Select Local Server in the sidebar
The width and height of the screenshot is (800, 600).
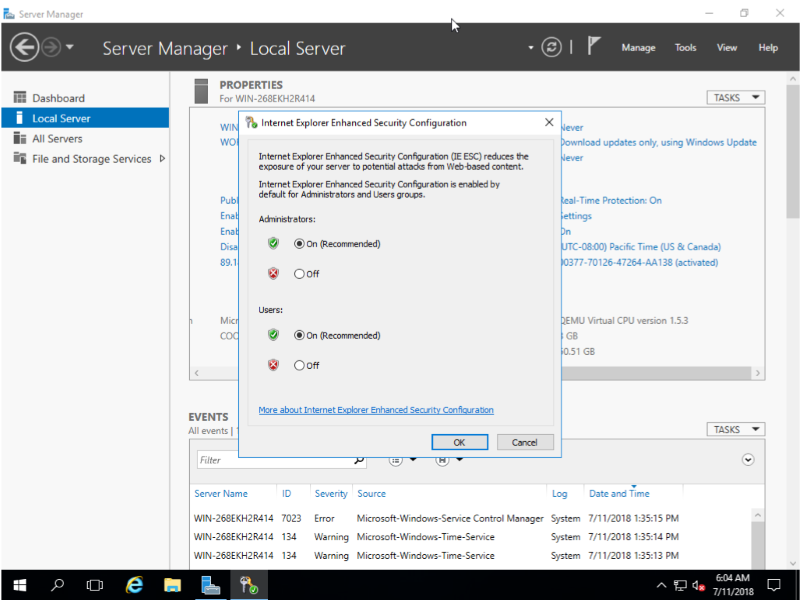pyautogui.click(x=85, y=118)
